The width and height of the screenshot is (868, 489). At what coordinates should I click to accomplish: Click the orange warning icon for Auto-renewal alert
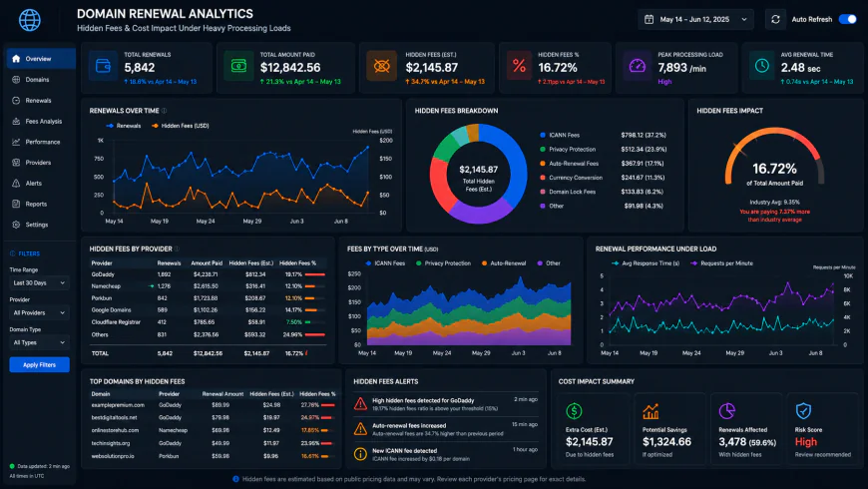(x=360, y=429)
